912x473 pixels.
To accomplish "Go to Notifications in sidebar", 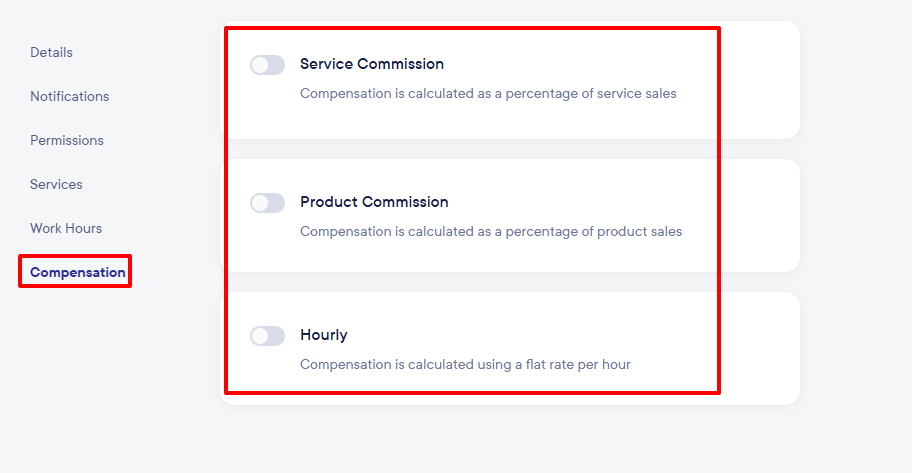I will pyautogui.click(x=69, y=96).
